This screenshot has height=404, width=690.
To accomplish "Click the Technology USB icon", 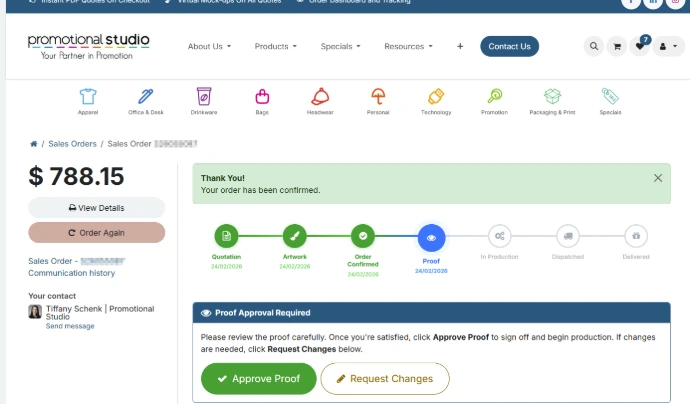I will (436, 98).
